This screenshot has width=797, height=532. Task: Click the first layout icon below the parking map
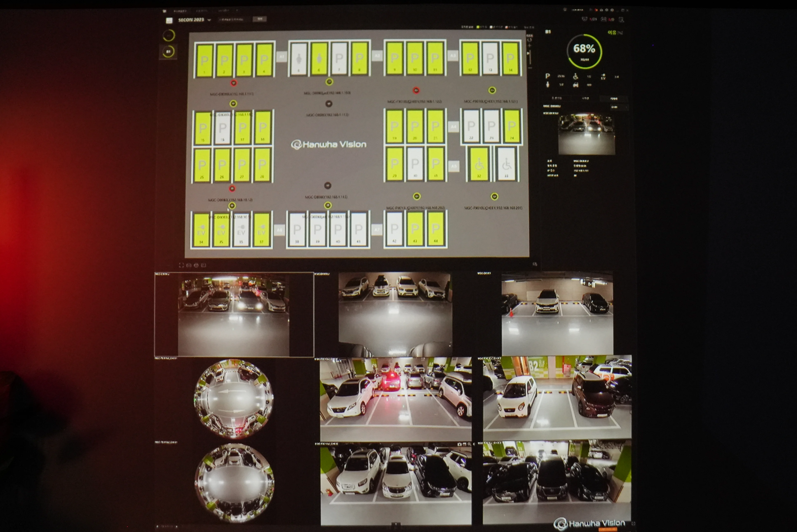tap(181, 265)
